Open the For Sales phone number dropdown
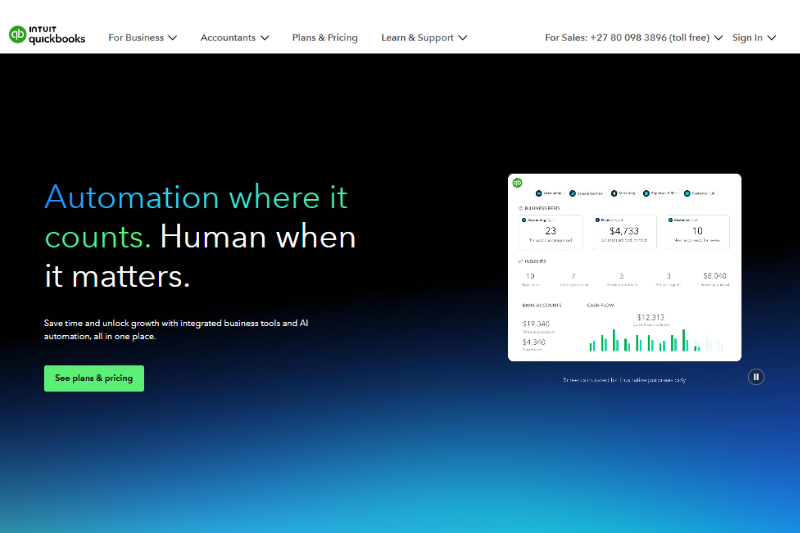 [634, 38]
